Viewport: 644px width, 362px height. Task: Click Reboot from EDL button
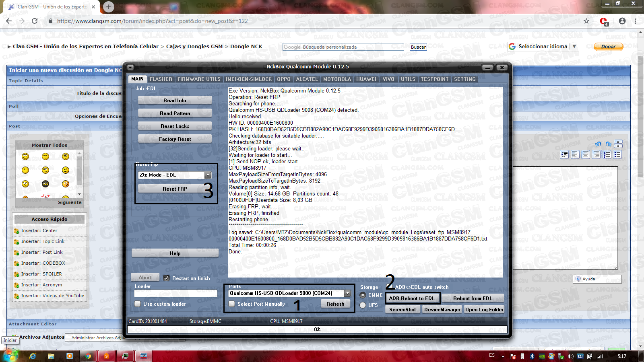473,298
